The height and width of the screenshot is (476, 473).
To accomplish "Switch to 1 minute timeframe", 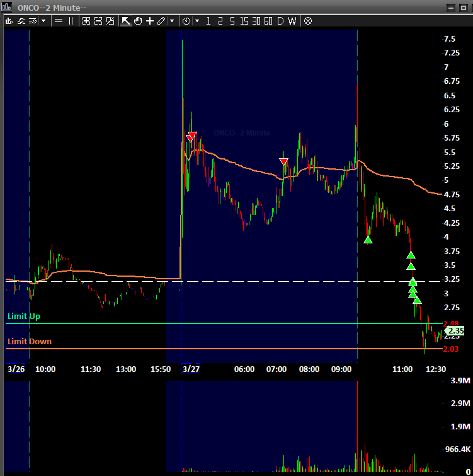I will [x=208, y=21].
